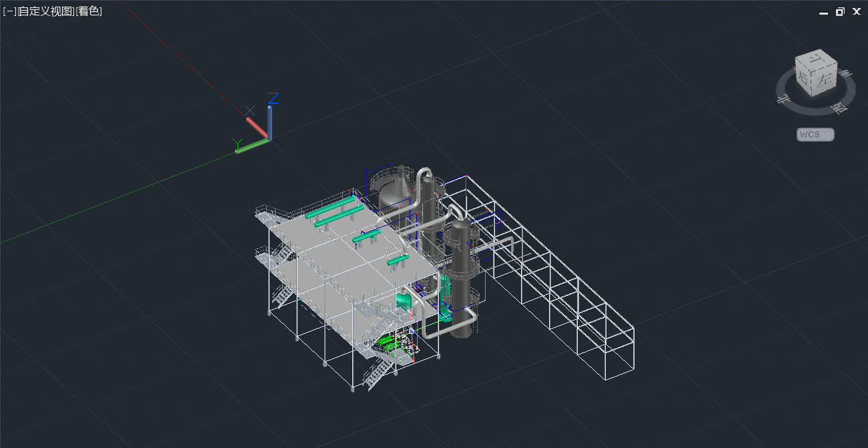Open the [-] viewport controls menu
This screenshot has width=868, height=448.
[x=10, y=11]
